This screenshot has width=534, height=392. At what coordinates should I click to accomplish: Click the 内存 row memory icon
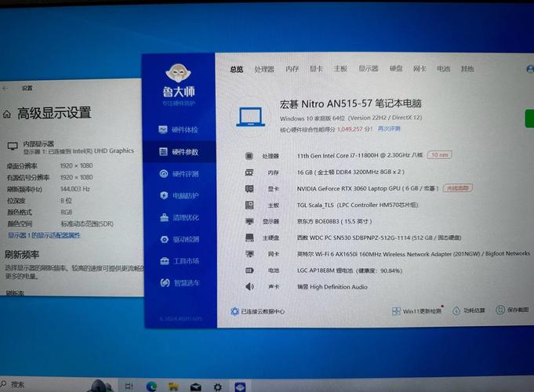(x=249, y=172)
